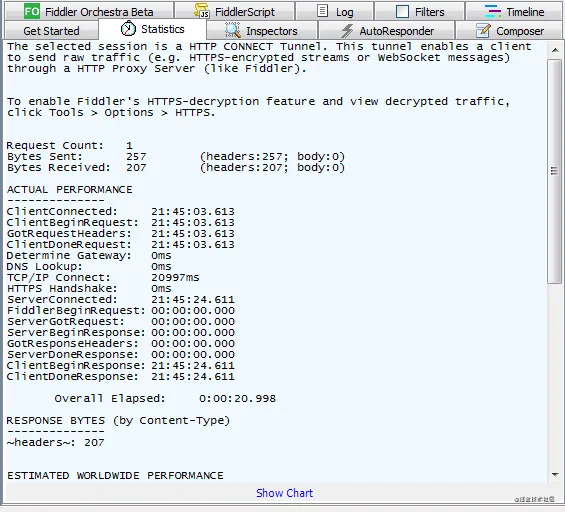The image size is (565, 512).
Task: Open the Fiddler Orchestra Beta tab
Action: [88, 12]
